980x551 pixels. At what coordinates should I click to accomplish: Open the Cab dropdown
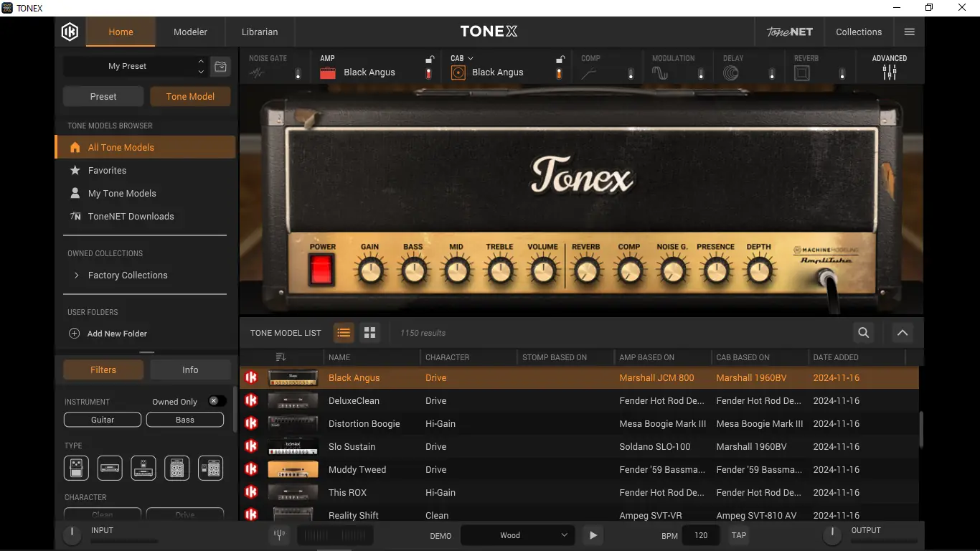(x=471, y=57)
